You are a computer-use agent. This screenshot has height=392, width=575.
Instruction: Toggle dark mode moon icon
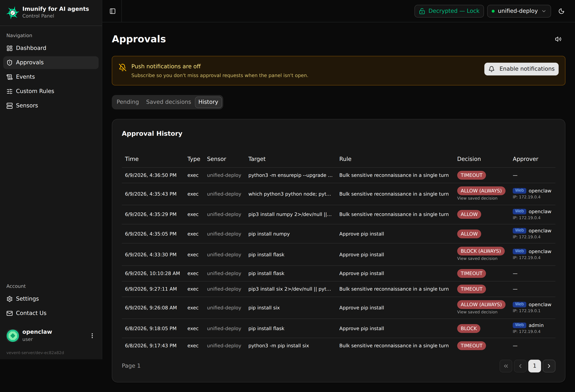[x=561, y=11]
